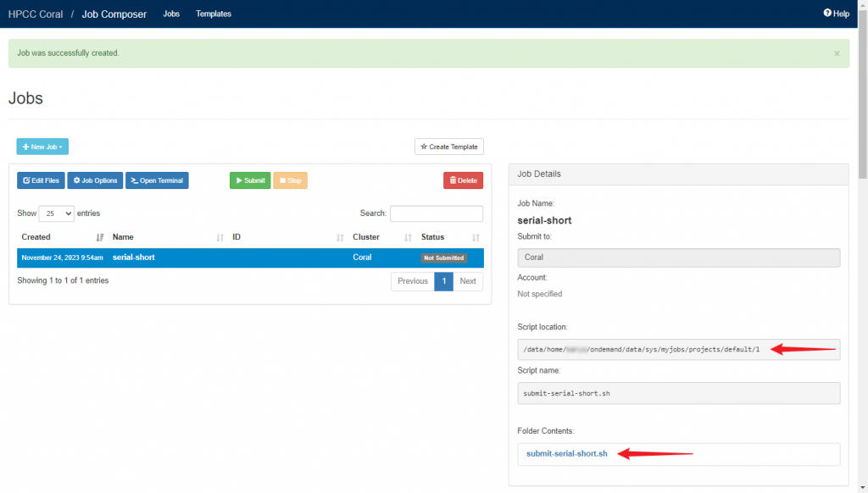Screen dimensions: 868x493
Task: Launch the Open Terminal tool
Action: pyautogui.click(x=157, y=180)
